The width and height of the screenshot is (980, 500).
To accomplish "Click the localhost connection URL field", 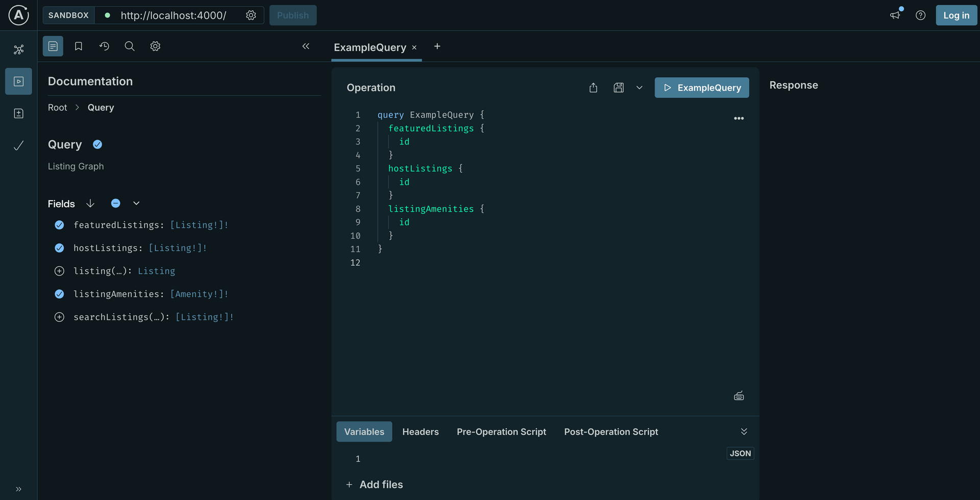I will (x=174, y=15).
